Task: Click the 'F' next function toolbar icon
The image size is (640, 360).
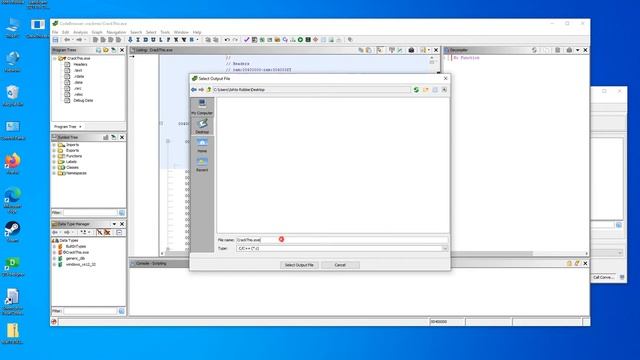Action: click(169, 40)
